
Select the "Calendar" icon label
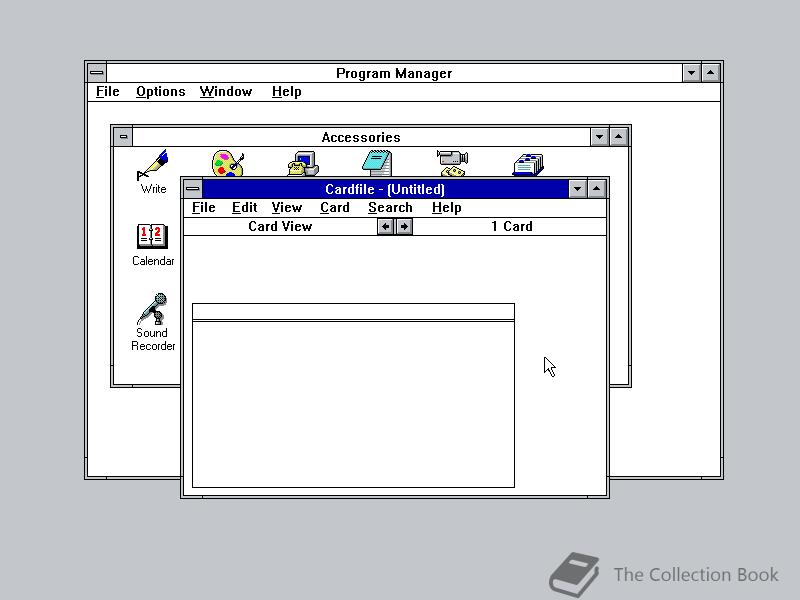click(x=153, y=261)
